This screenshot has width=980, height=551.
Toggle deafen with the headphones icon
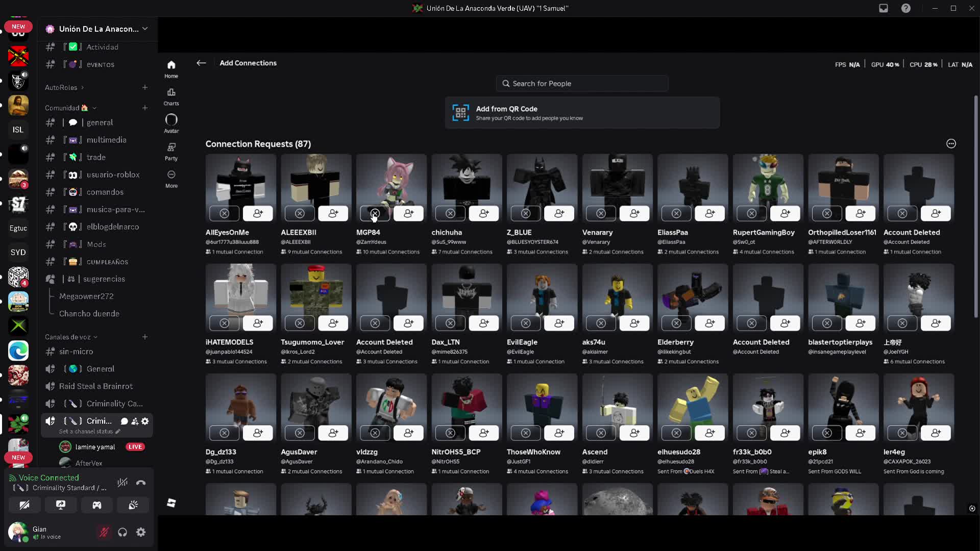(x=122, y=532)
